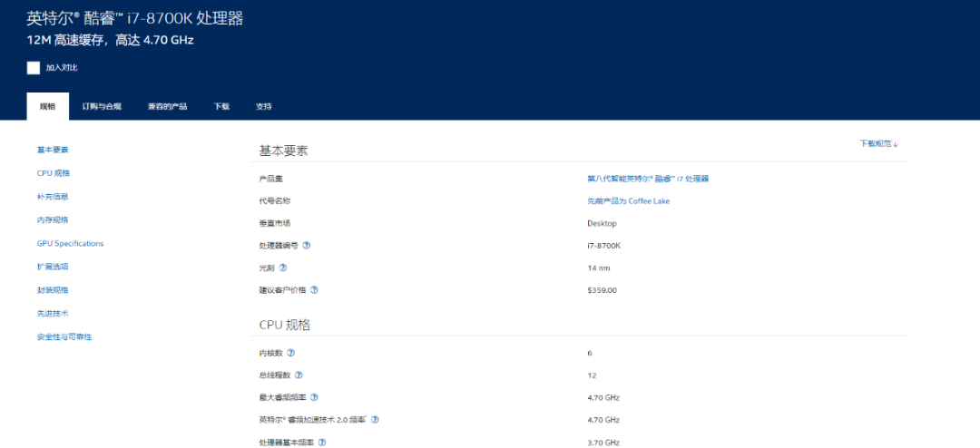980x448 pixels.
Task: Click the $359.00 price value
Action: pyautogui.click(x=602, y=290)
